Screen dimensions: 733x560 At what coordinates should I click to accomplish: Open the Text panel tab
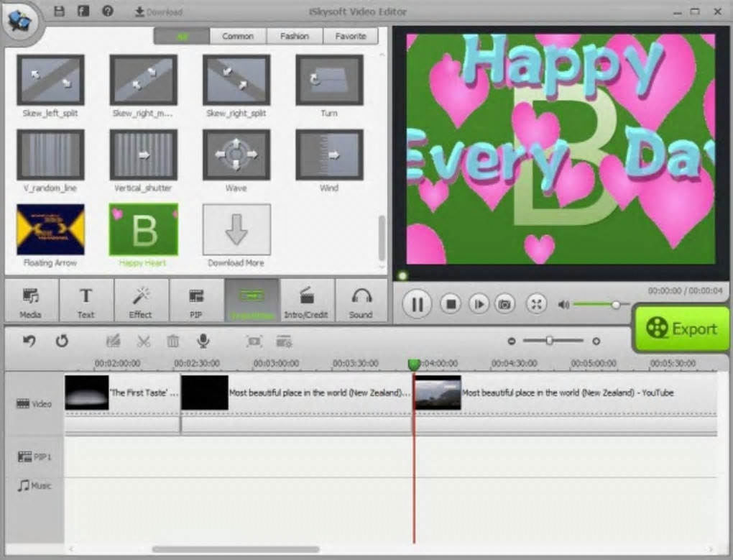coord(86,302)
